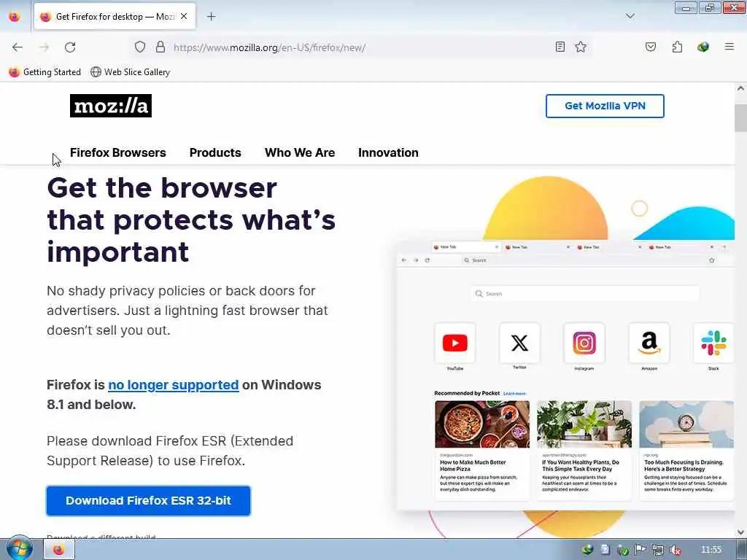This screenshot has height=560, width=747.
Task: Close the Get Firefox for desktop tab
Action: (184, 16)
